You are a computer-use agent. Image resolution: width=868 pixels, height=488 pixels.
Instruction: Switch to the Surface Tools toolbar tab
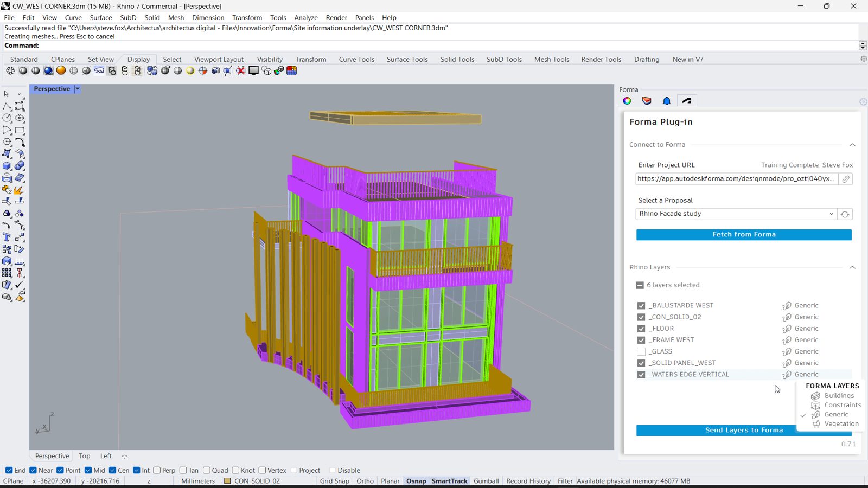pos(407,60)
